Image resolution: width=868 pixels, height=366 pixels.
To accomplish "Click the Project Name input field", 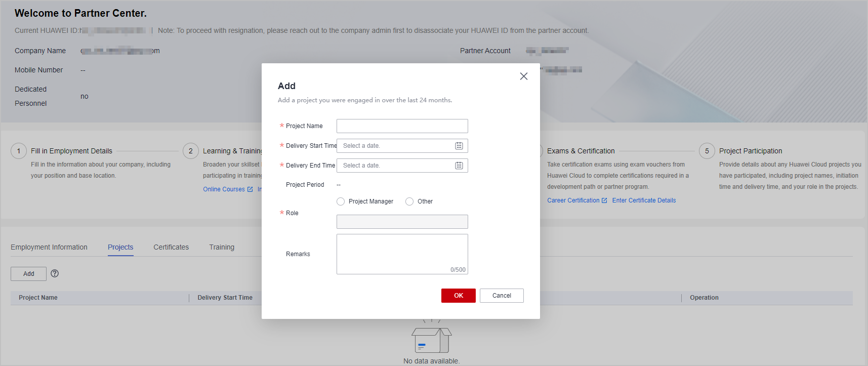I will point(402,126).
